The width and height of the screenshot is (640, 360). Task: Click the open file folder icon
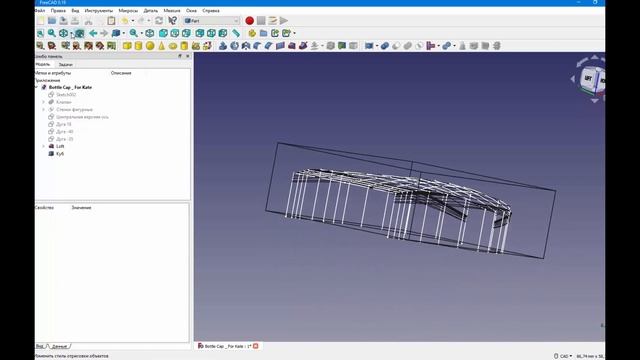click(x=52, y=20)
